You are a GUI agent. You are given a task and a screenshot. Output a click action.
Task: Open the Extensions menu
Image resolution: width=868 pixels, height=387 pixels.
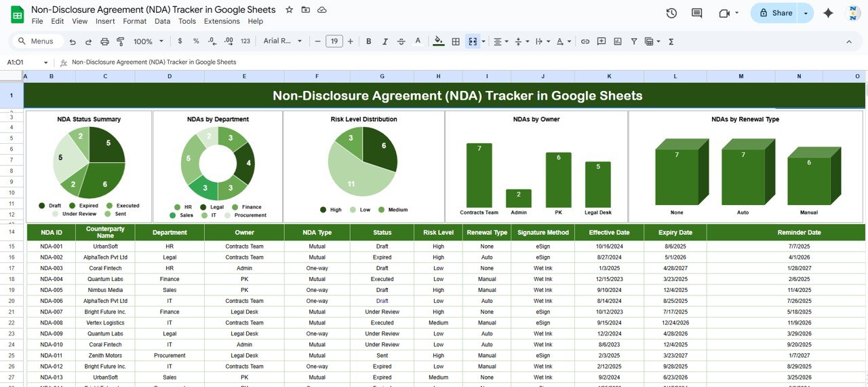222,21
